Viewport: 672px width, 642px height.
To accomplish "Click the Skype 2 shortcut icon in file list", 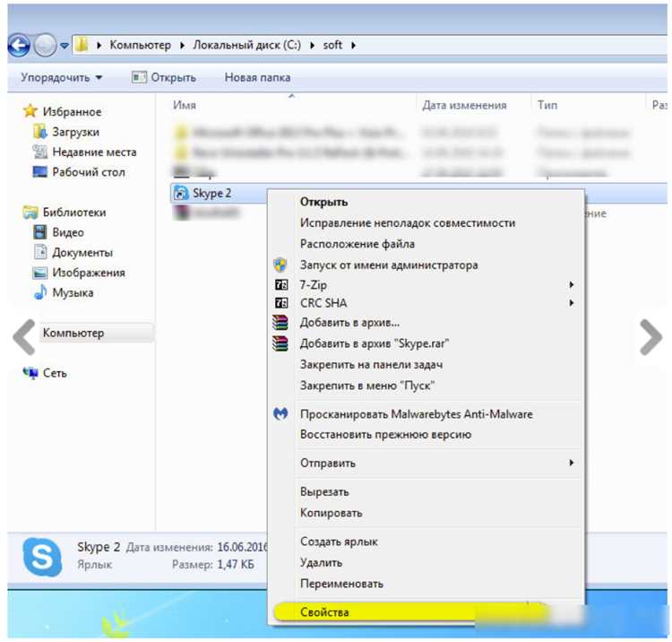I will click(181, 193).
